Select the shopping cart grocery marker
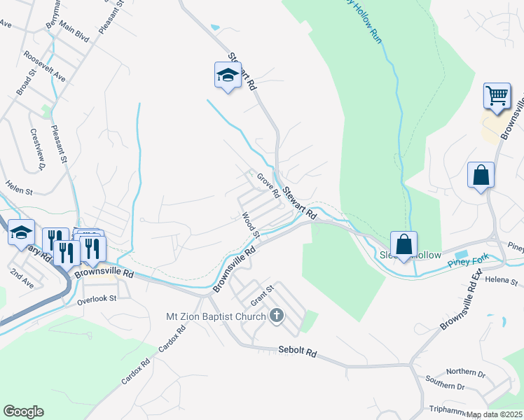The image size is (524, 420). [497, 97]
